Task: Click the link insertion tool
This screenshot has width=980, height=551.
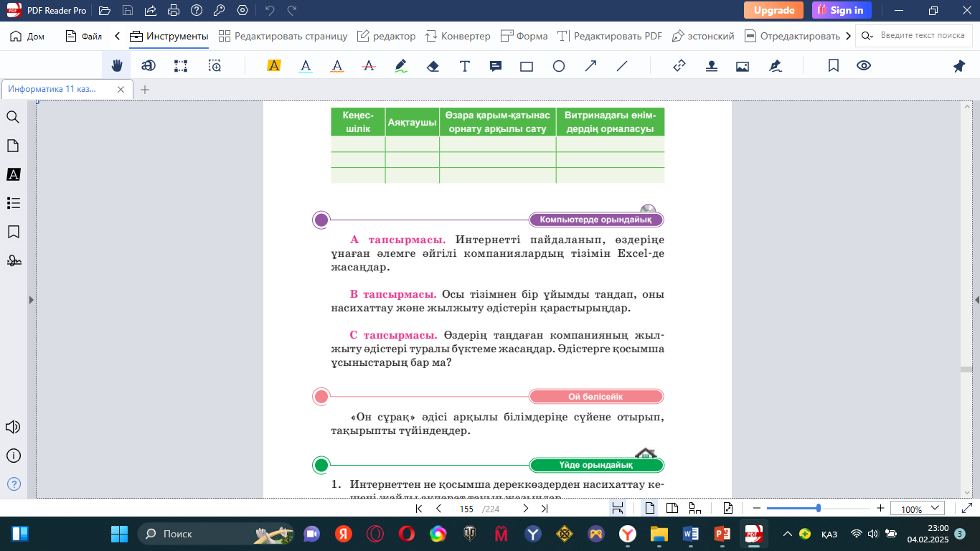Action: 679,66
